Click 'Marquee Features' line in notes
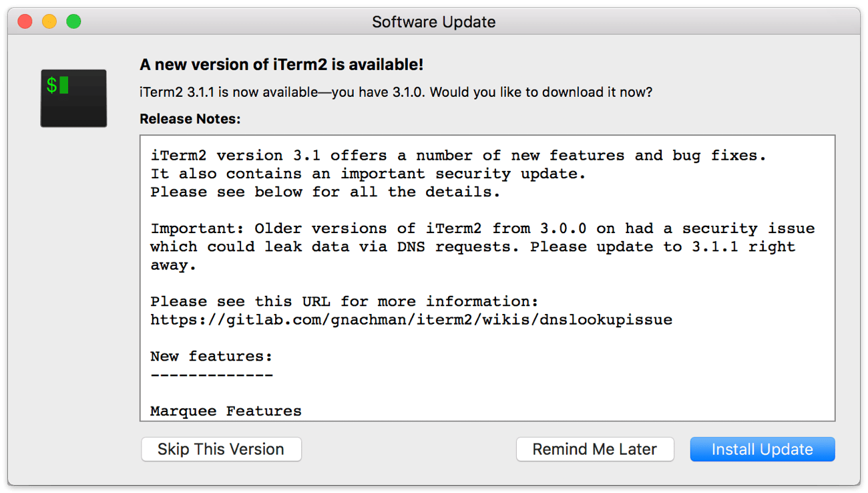 pos(226,411)
